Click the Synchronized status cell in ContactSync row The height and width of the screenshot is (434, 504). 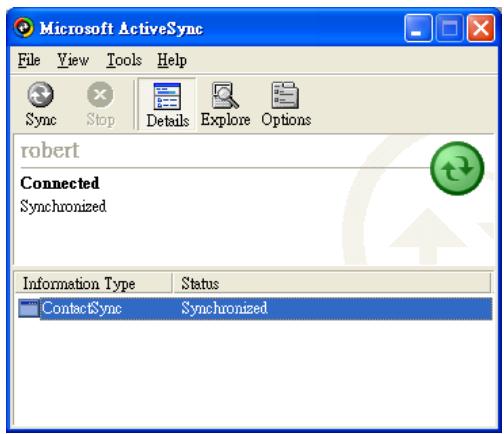tap(224, 308)
